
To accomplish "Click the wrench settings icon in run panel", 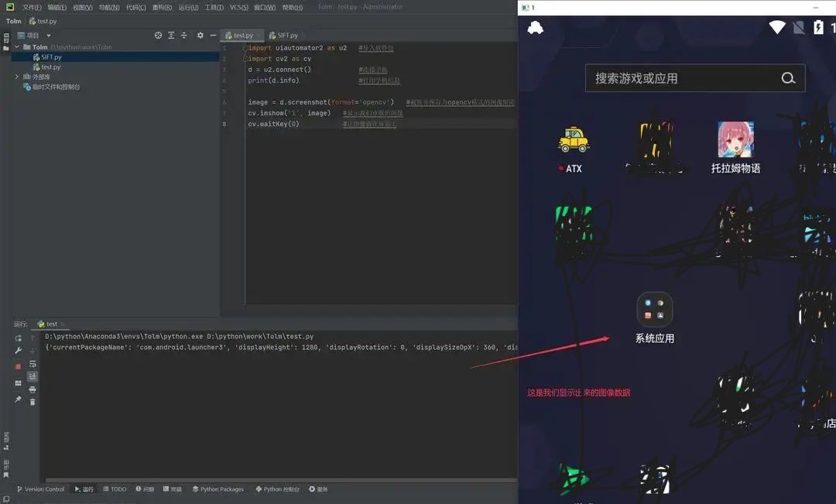I will coord(18,351).
